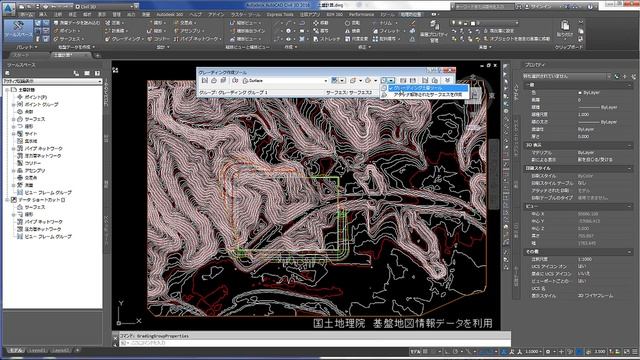Click the 画層 panel title flyout
640x360 pixels.
(x=484, y=47)
